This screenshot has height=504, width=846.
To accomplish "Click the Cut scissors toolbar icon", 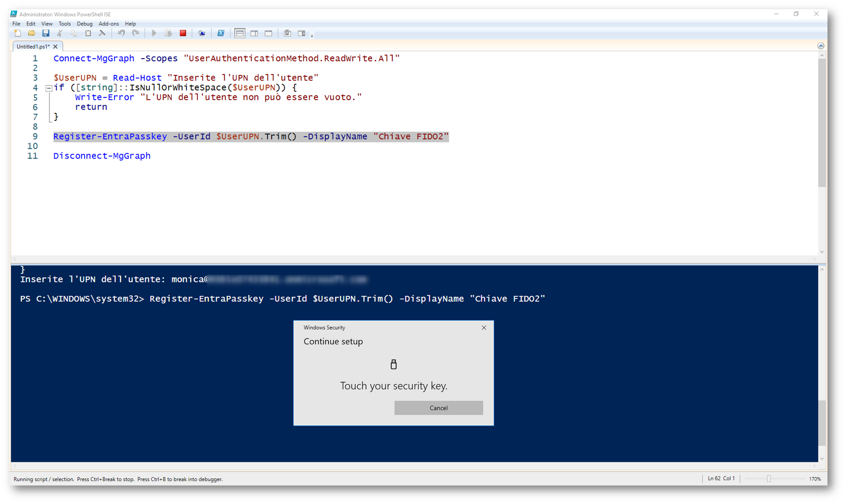I will (x=60, y=33).
